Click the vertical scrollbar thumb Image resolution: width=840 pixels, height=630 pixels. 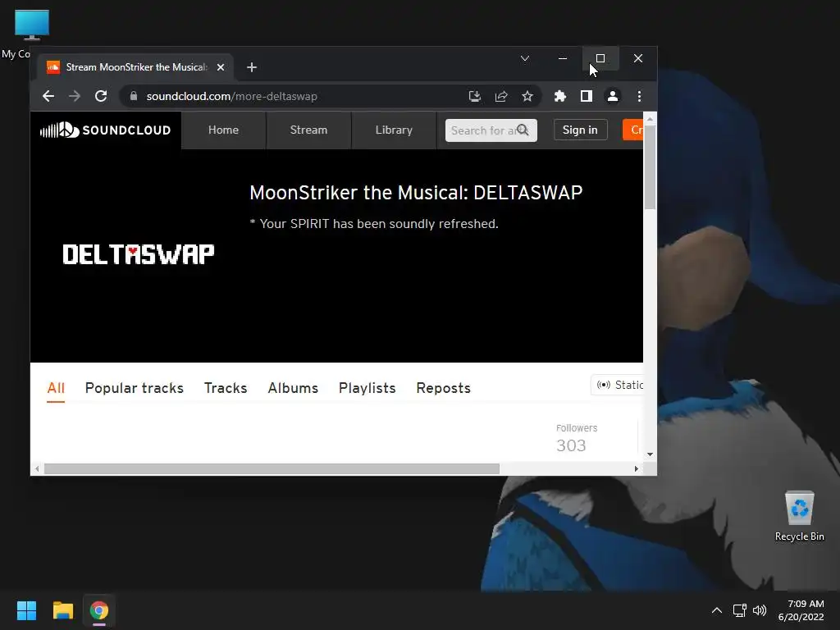tap(650, 167)
